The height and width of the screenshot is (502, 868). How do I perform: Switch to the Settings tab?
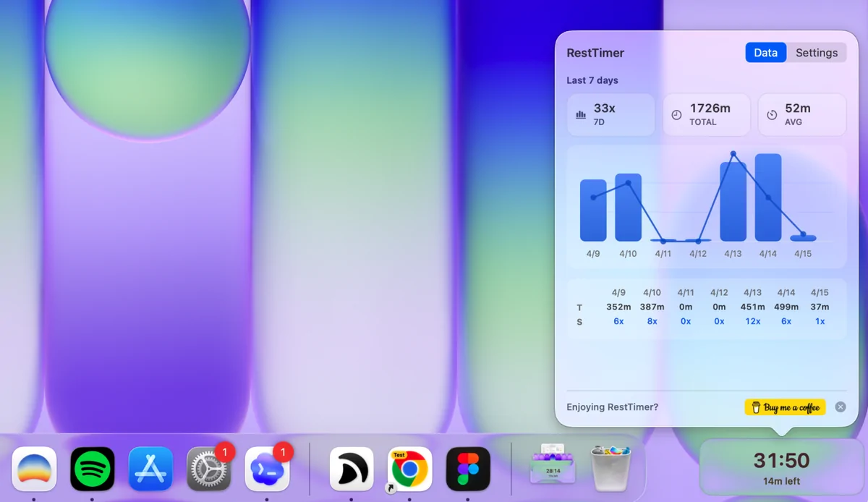coord(816,53)
